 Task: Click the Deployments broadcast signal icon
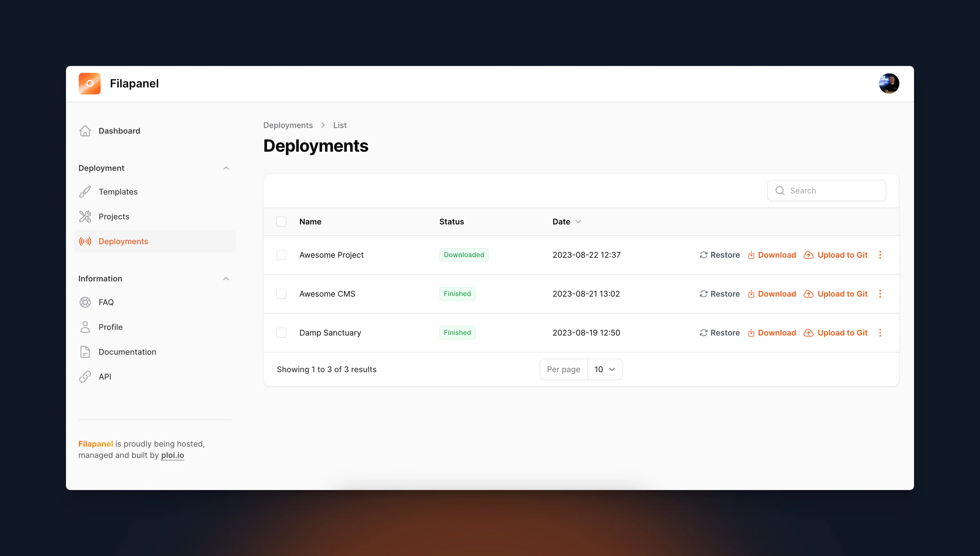[x=85, y=241]
